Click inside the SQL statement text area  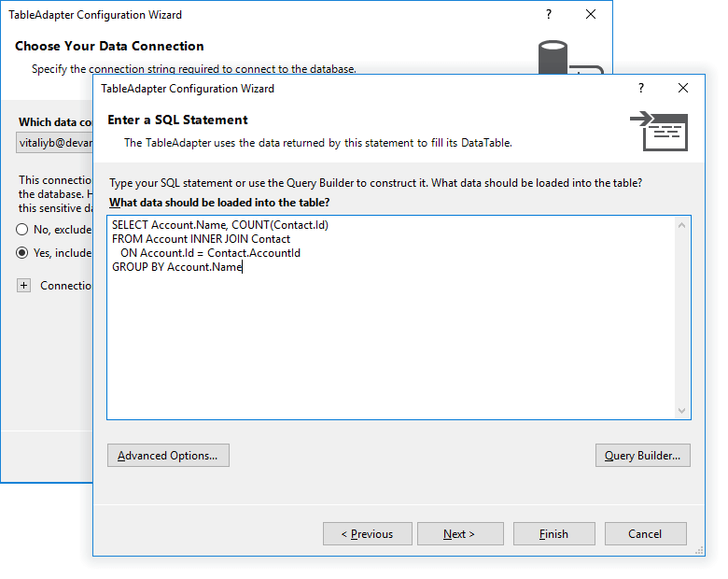392,336
